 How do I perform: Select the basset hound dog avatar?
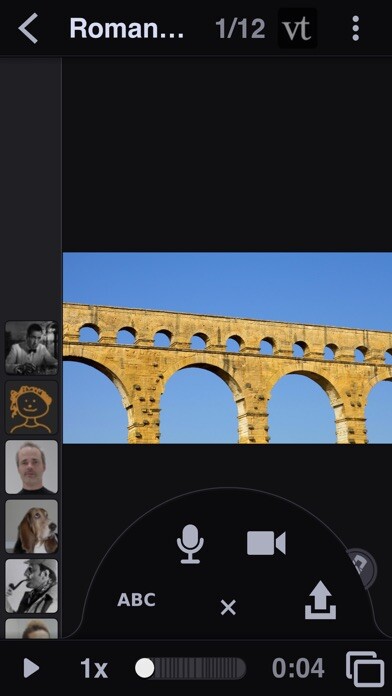pyautogui.click(x=32, y=526)
